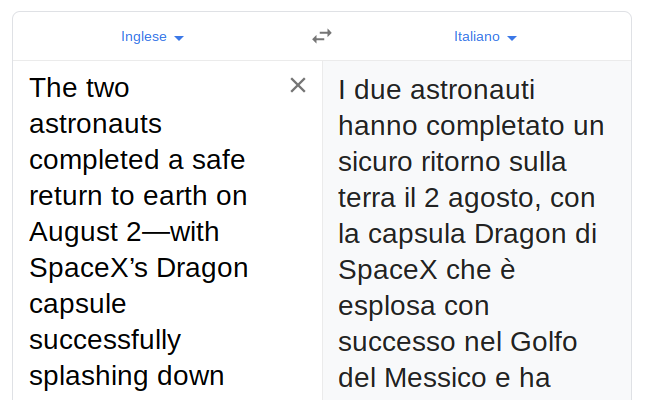Screen dimensions: 646x400
Task: Click "del Messico e ha" translated line
Action: click(x=445, y=378)
